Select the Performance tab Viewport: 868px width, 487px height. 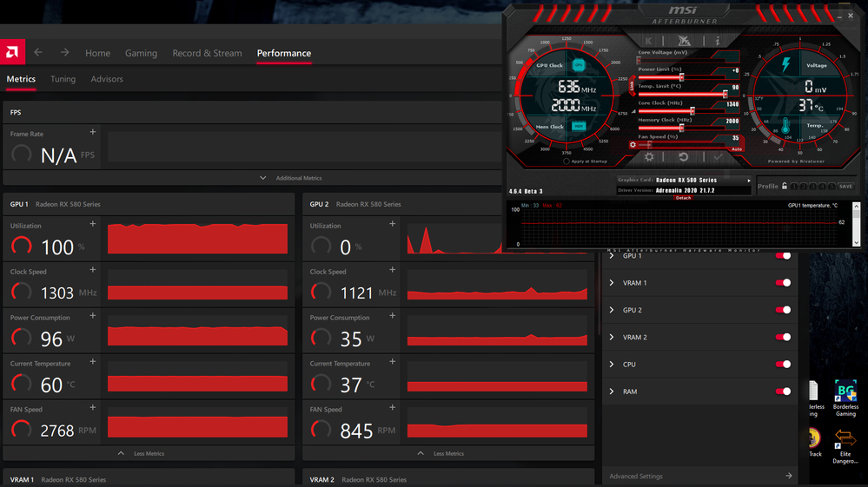[284, 53]
